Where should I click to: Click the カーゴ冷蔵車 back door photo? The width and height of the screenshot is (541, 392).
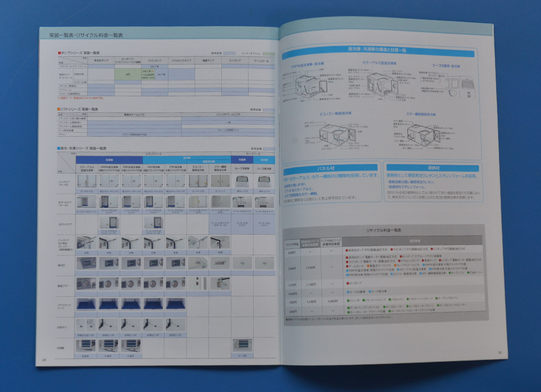click(x=242, y=182)
